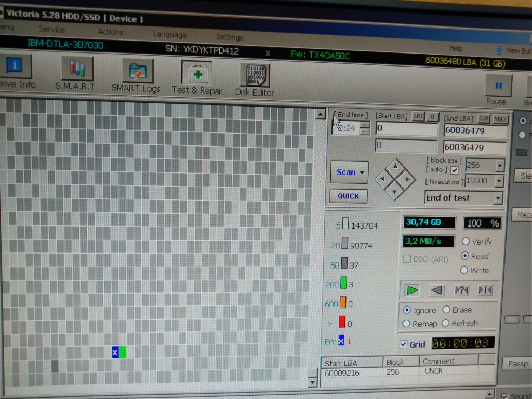This screenshot has height=399, width=532.
Task: Click the green 200 ms legend swatch
Action: click(343, 283)
